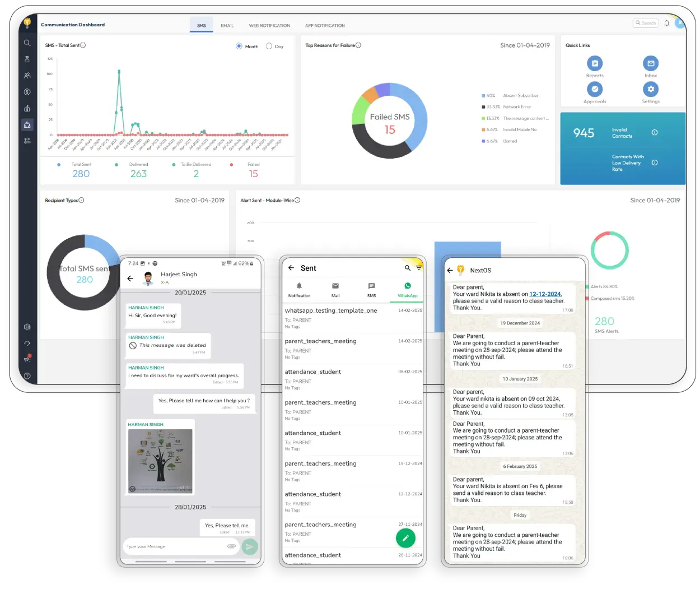This screenshot has width=700, height=589.
Task: Open whatsapp_testing_template_one sent item
Action: click(x=353, y=318)
